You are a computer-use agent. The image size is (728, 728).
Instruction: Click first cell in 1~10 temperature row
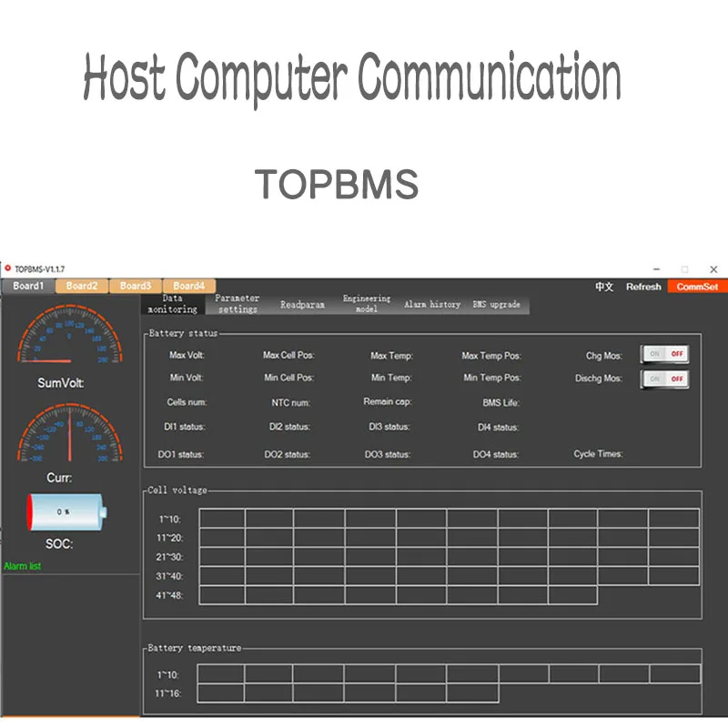point(221,673)
